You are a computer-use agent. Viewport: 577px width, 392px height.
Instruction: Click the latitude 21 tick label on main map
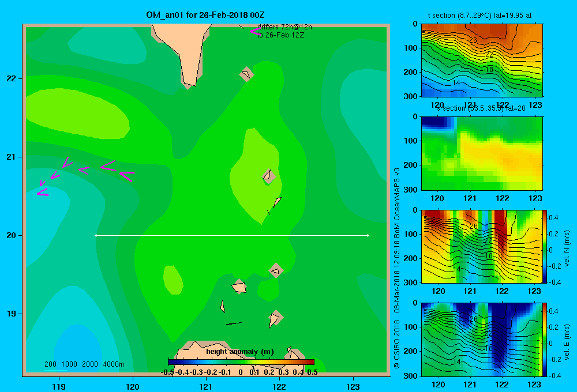tap(12, 157)
